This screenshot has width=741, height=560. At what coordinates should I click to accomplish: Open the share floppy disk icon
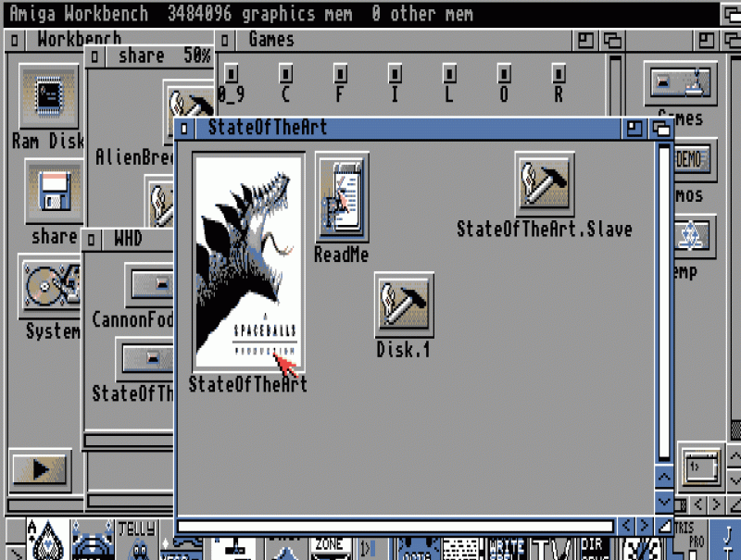click(x=54, y=192)
